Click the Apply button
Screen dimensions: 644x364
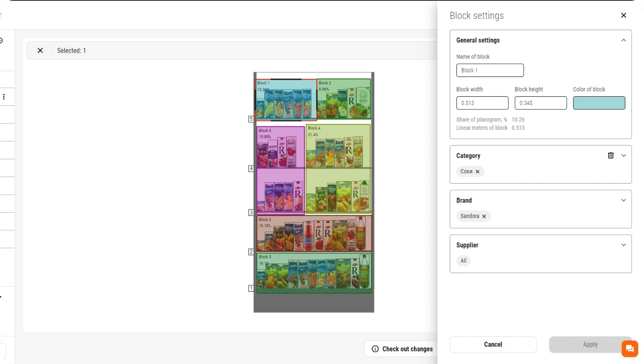pos(590,344)
